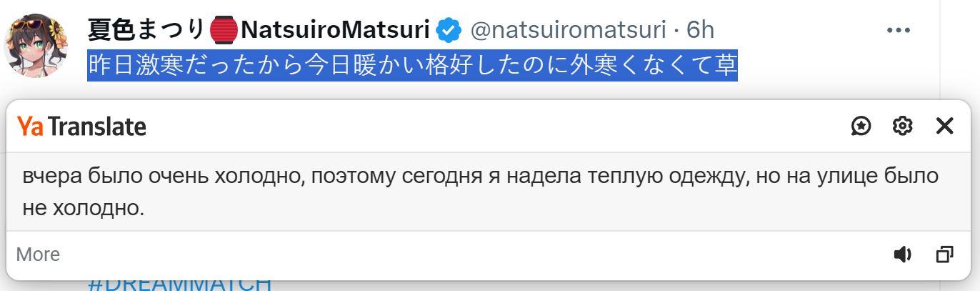This screenshot has height=291, width=980.
Task: Click the 6h tweet timestamp
Action: point(700,30)
